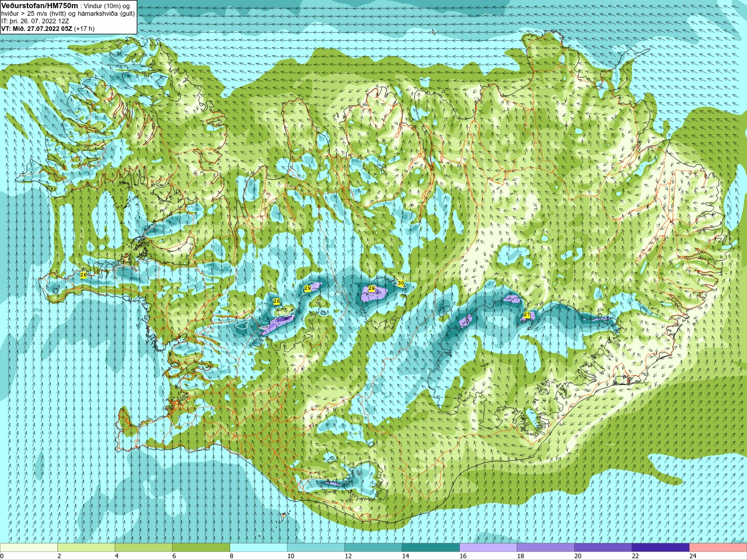Image resolution: width=747 pixels, height=560 pixels.
Task: Select the 8–10 light cyan legend swatch
Action: [x=259, y=548]
